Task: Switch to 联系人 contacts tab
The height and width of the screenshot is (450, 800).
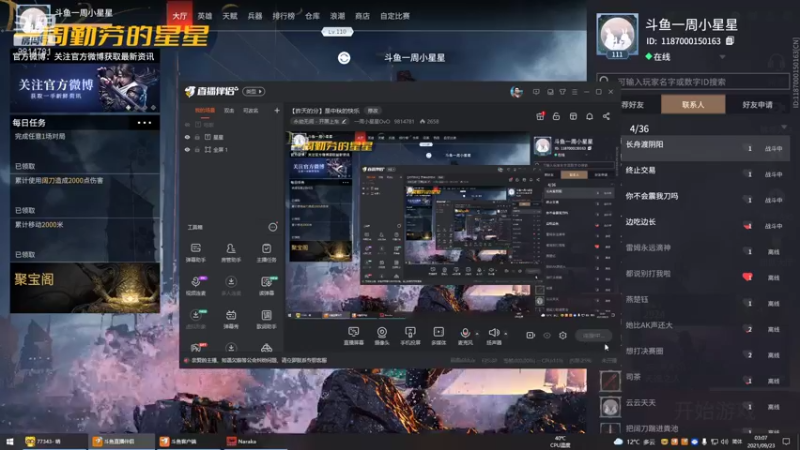Action: pos(693,105)
